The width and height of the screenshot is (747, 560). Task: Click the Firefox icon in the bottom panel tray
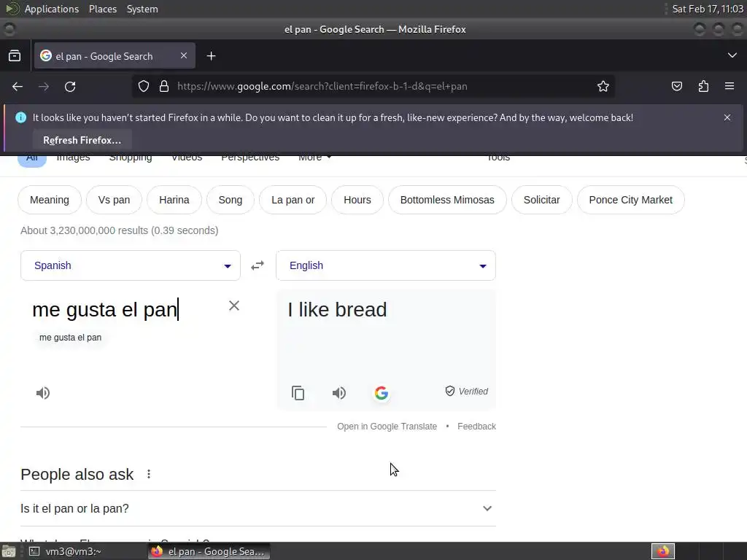pos(662,551)
